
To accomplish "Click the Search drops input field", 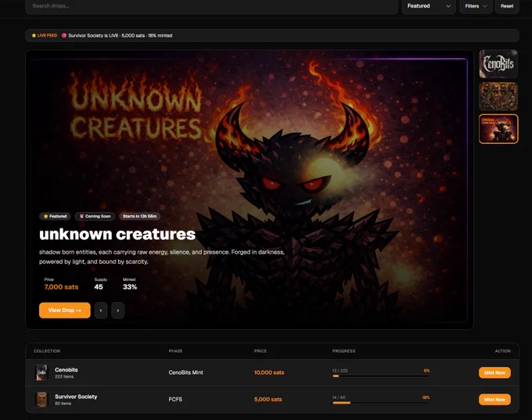I will (211, 6).
